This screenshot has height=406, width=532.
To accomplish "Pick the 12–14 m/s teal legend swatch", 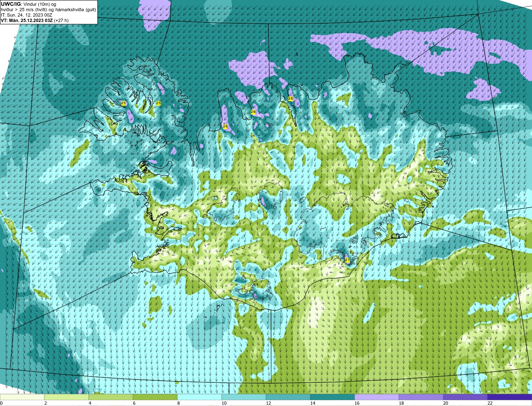I will pos(288,397).
